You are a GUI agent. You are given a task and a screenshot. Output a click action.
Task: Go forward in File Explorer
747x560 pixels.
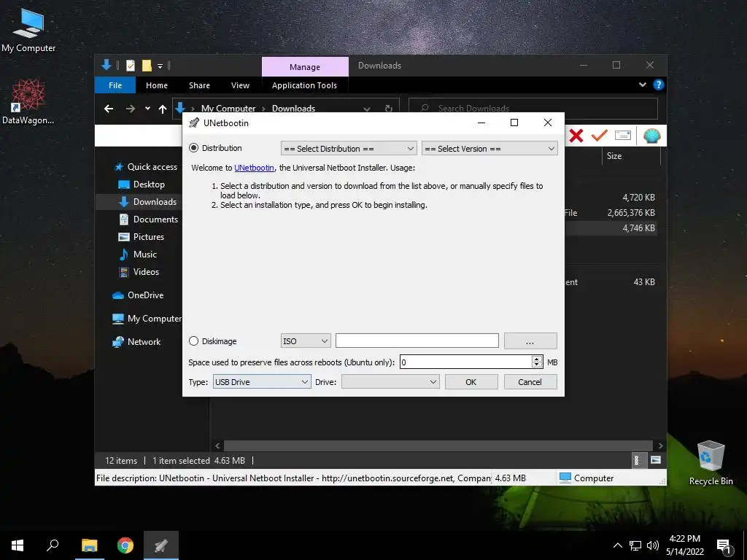click(x=130, y=109)
